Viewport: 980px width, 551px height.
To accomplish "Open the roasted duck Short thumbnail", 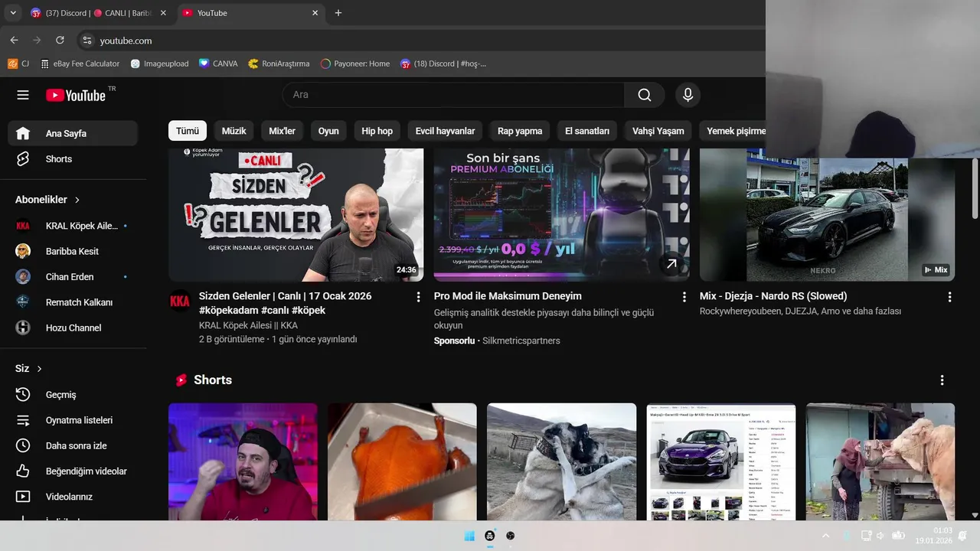I will point(402,462).
